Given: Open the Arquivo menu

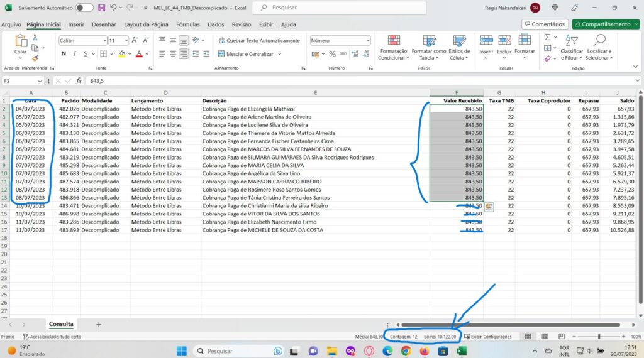Looking at the screenshot, I should tap(11, 24).
